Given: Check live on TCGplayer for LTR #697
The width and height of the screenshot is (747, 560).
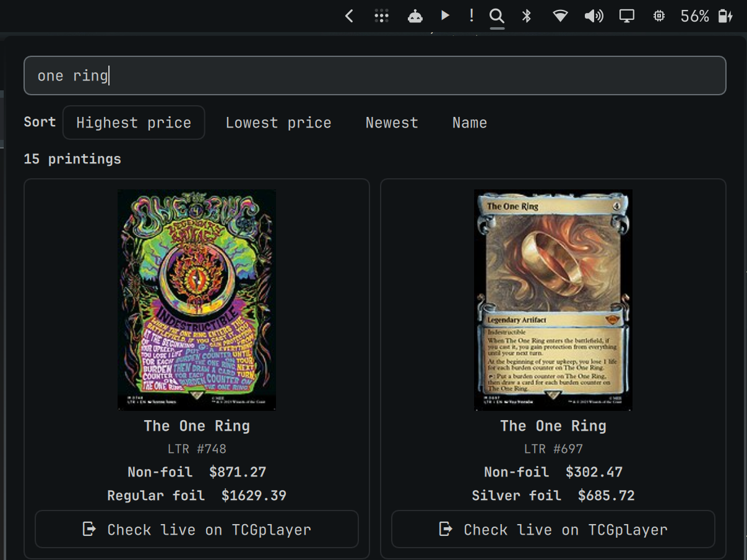Looking at the screenshot, I should coord(553,529).
